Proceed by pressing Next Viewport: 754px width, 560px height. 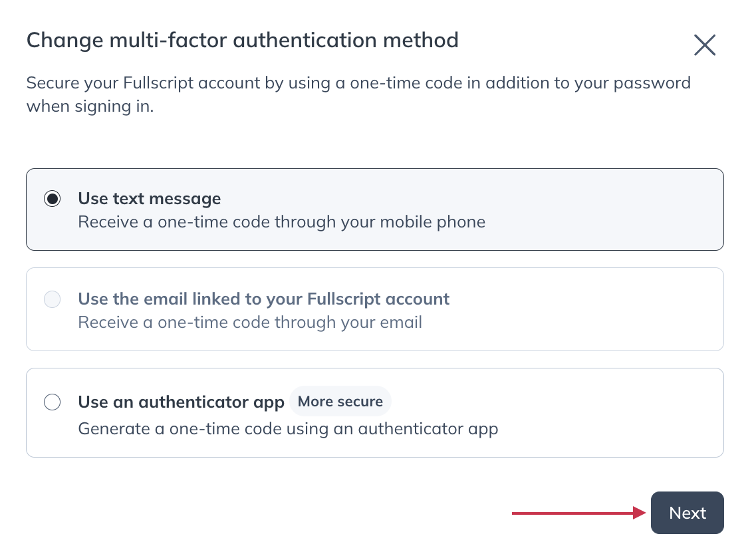click(x=687, y=513)
